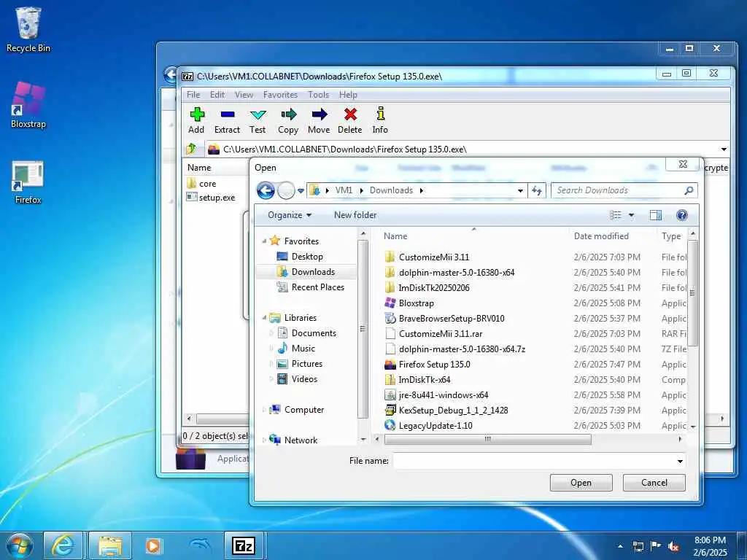Screen dimensions: 747x560
Task: Open the Info tool in 7-Zip
Action: pyautogui.click(x=380, y=120)
